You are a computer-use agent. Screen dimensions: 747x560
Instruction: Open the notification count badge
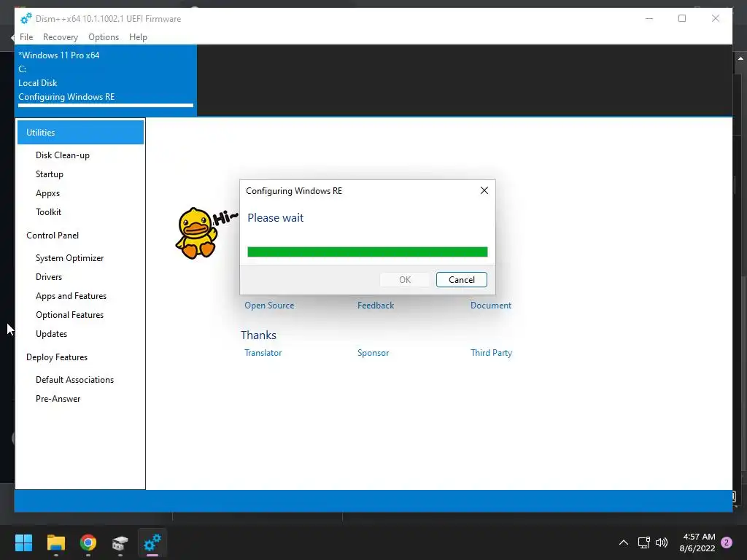coord(727,542)
